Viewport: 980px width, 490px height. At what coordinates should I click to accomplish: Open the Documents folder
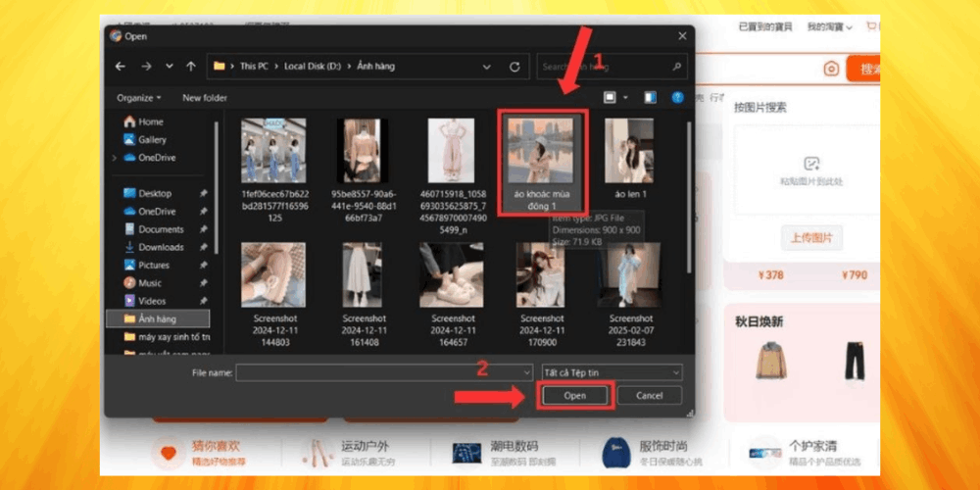point(154,229)
